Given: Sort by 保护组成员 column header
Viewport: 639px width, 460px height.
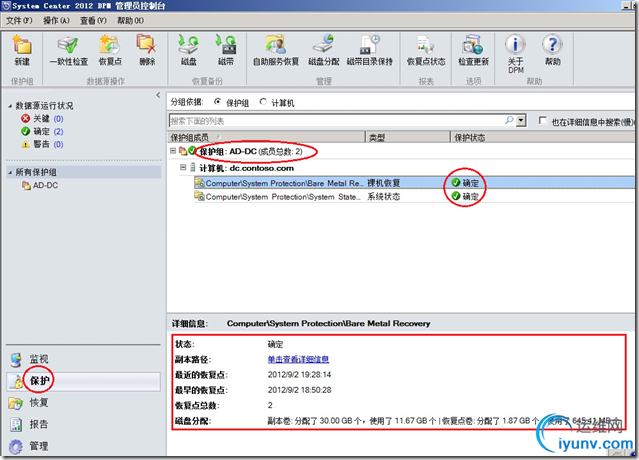Looking at the screenshot, I should pyautogui.click(x=266, y=137).
